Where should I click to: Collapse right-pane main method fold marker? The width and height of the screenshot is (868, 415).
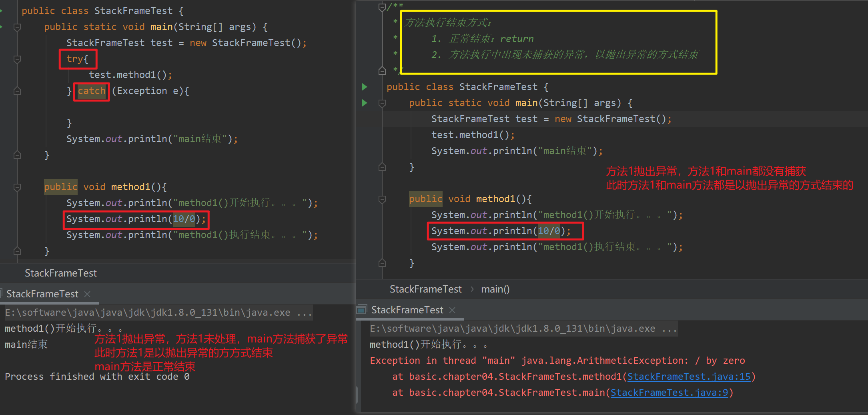click(382, 103)
